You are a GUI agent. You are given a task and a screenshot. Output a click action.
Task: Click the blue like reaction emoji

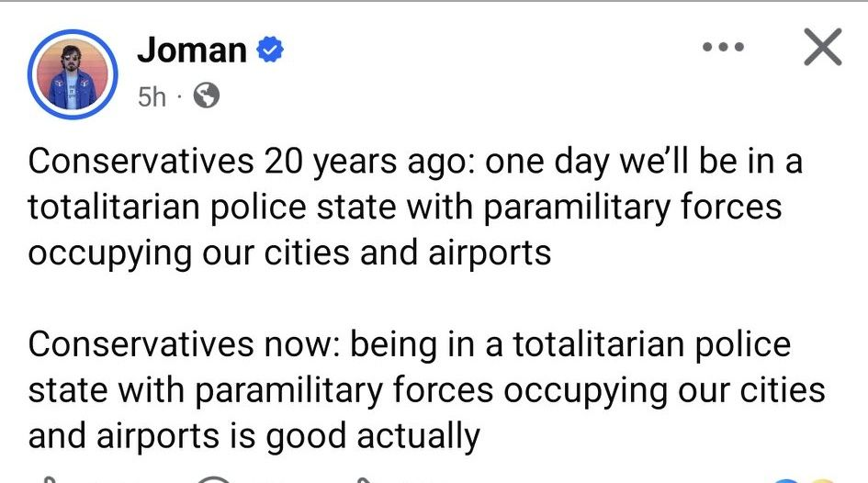tap(787, 479)
